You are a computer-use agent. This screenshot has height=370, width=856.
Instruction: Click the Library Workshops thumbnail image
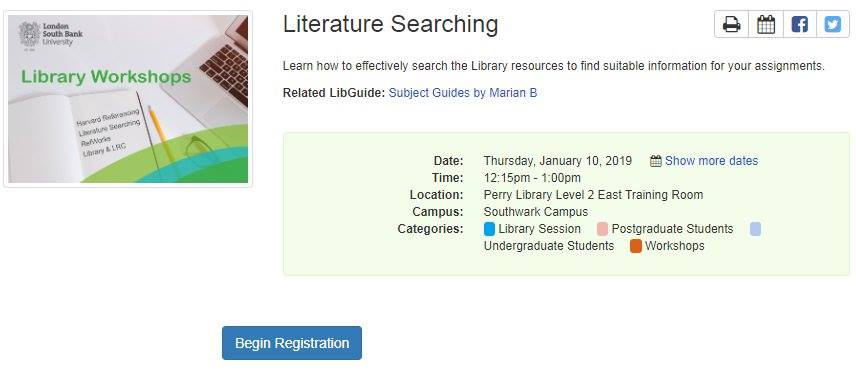click(128, 99)
